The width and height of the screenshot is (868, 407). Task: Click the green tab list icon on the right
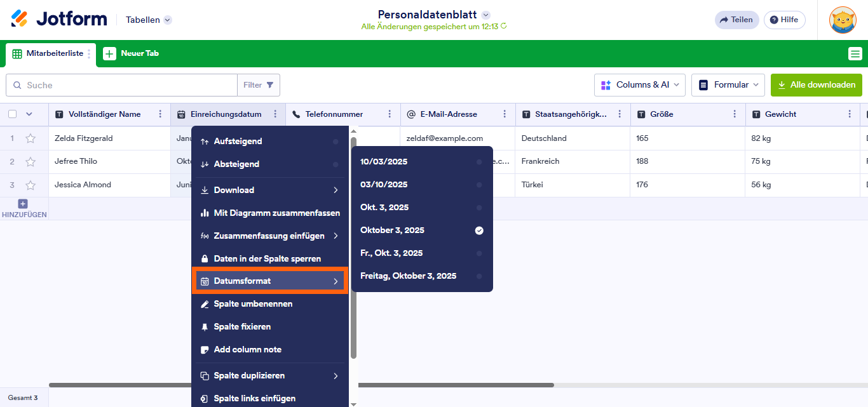pyautogui.click(x=855, y=54)
